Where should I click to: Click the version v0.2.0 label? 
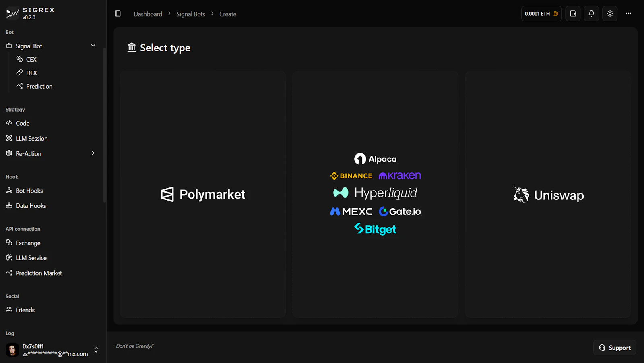(x=29, y=18)
